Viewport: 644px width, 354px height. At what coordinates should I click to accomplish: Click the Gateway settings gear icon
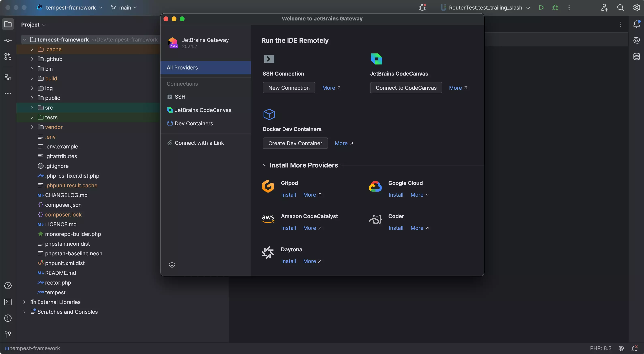pos(172,264)
